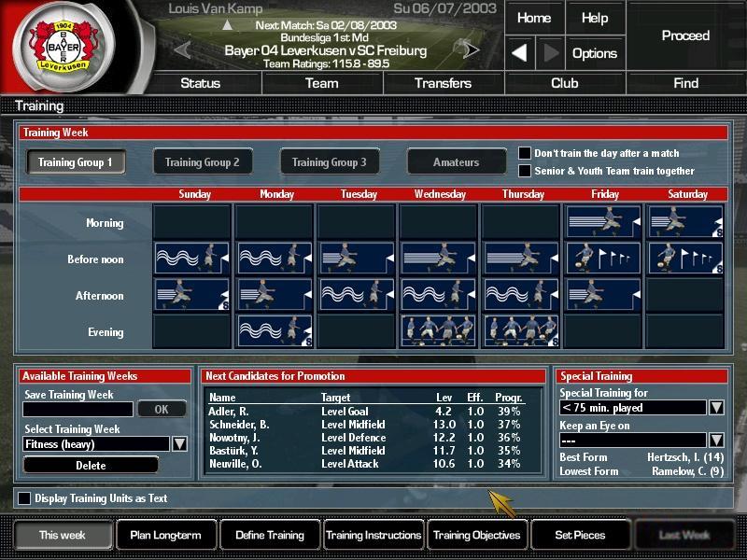The image size is (747, 560).
Task: Select the Amateurs training group
Action: pyautogui.click(x=457, y=161)
